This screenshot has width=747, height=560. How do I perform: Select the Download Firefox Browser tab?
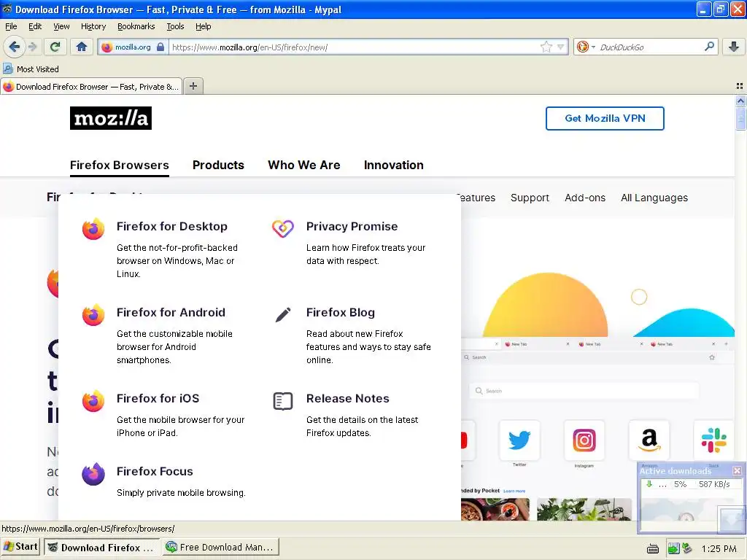coord(91,87)
